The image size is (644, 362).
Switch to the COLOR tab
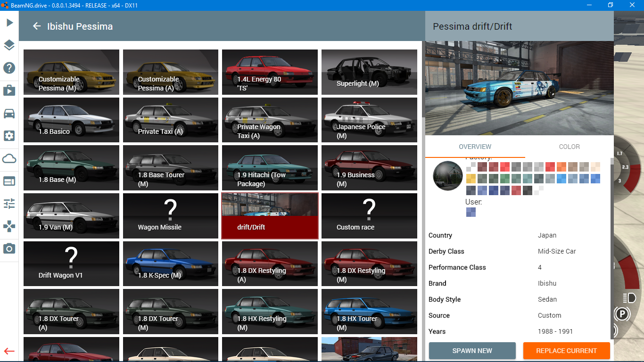coord(570,147)
